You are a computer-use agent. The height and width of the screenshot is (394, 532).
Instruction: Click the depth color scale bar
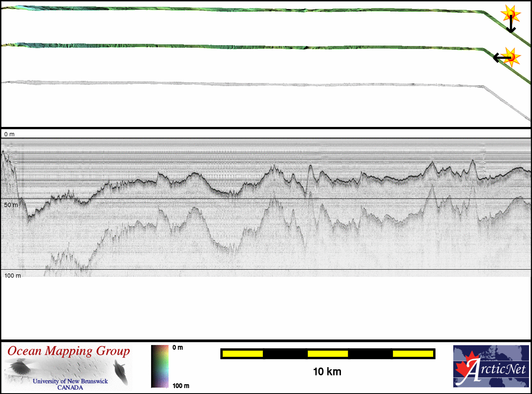(160, 366)
